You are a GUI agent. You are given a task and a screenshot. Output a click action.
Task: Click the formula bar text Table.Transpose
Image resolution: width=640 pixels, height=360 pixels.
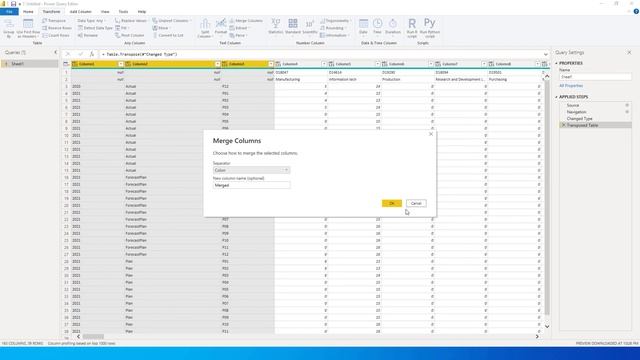pyautogui.click(x=141, y=54)
